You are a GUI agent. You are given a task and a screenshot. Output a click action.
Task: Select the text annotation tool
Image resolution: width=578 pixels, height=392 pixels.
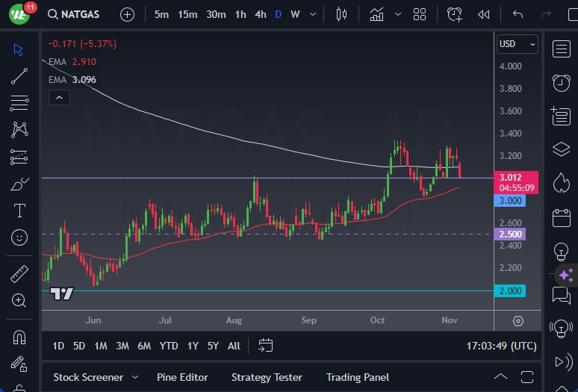[x=19, y=211]
